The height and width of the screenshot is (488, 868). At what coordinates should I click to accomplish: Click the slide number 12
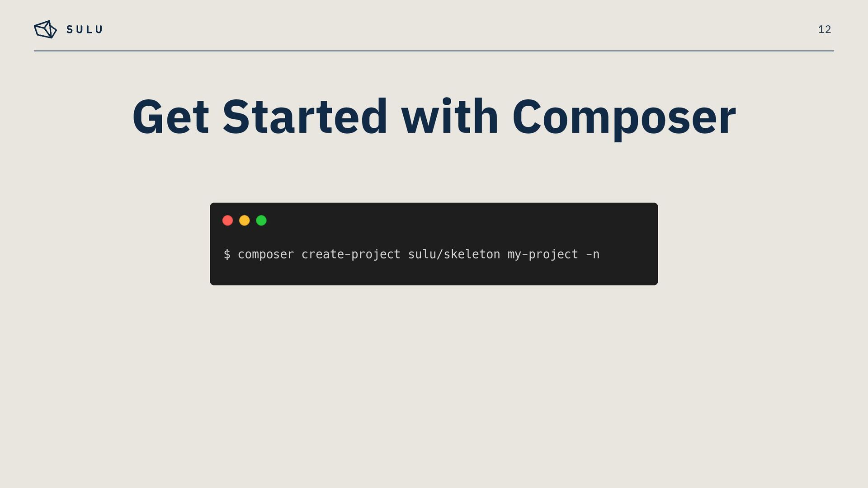click(824, 29)
